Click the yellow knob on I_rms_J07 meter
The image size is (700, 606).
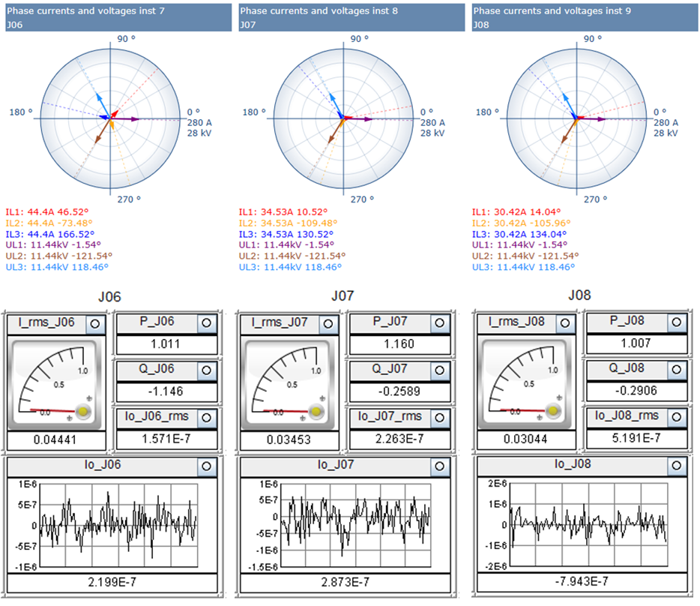316,411
